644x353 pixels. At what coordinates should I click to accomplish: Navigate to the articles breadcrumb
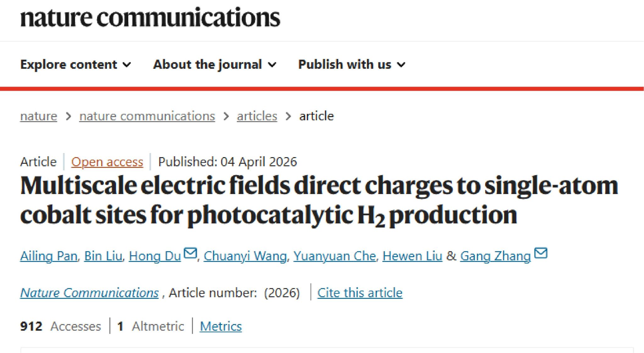pyautogui.click(x=257, y=116)
